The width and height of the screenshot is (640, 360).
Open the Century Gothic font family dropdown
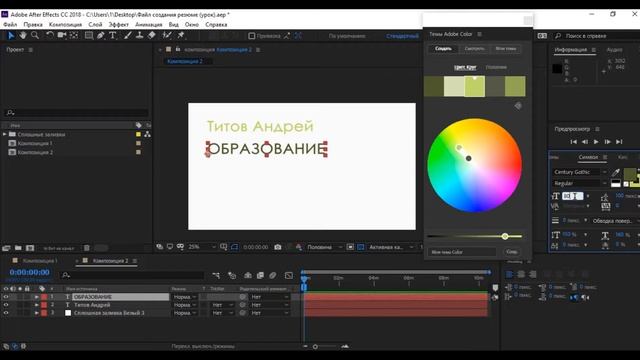click(x=580, y=172)
